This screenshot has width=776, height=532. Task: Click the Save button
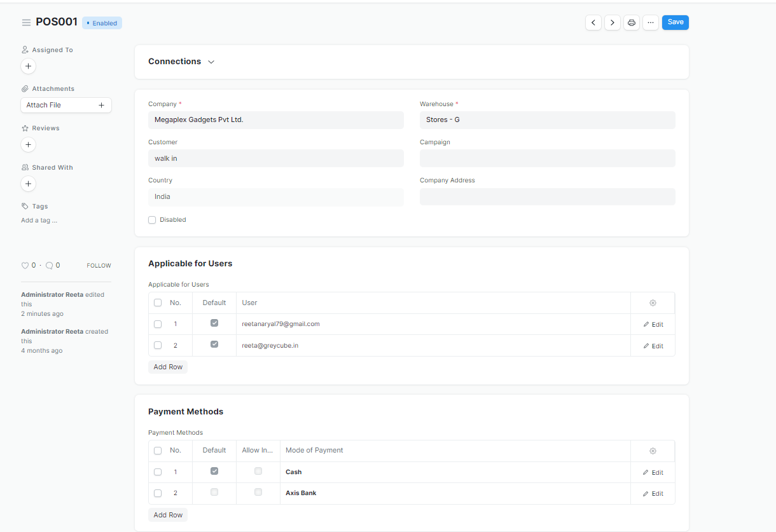(x=675, y=22)
